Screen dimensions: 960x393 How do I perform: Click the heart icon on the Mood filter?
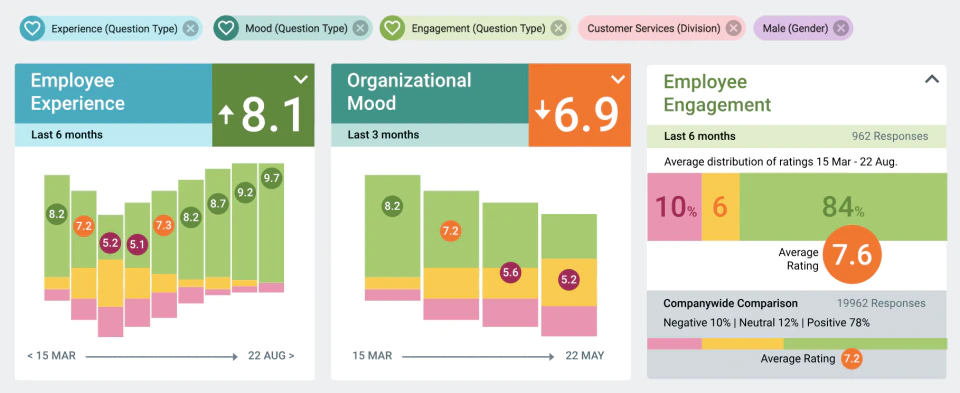pyautogui.click(x=225, y=28)
